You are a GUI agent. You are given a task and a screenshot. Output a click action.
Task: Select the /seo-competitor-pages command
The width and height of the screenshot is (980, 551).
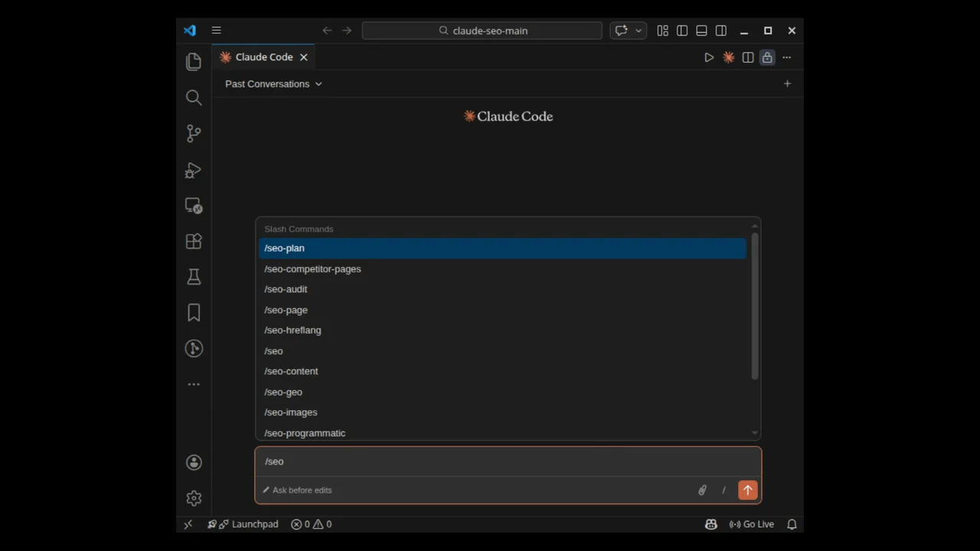[x=502, y=269]
